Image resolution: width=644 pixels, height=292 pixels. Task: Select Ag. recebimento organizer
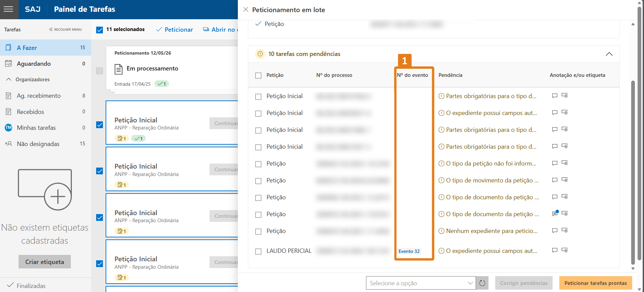46,96
